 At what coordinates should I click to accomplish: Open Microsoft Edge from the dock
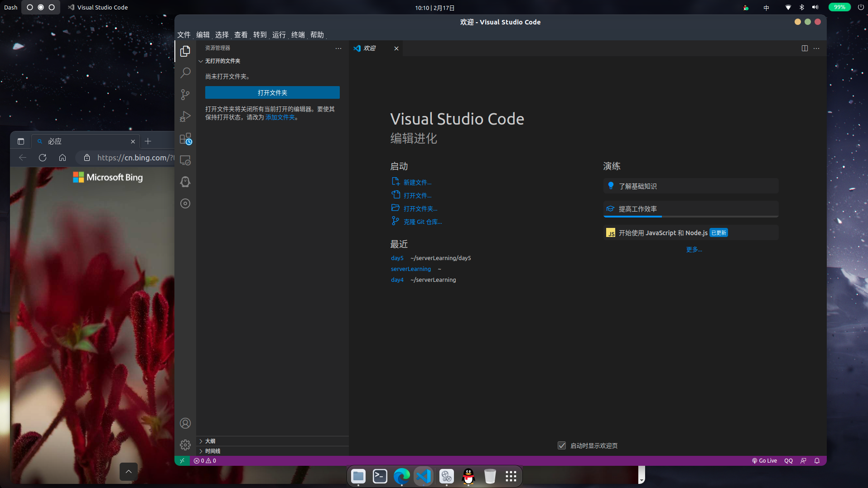[x=402, y=476]
